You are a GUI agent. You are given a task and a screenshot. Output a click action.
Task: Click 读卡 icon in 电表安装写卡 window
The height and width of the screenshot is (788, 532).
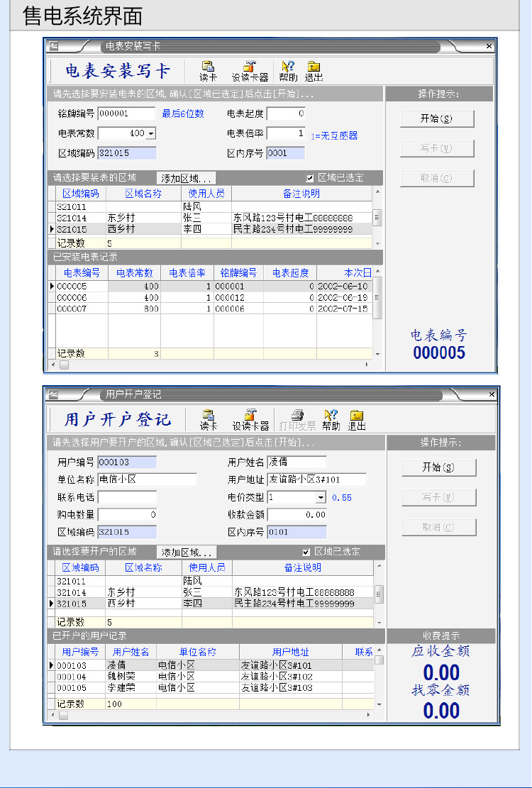coord(208,67)
